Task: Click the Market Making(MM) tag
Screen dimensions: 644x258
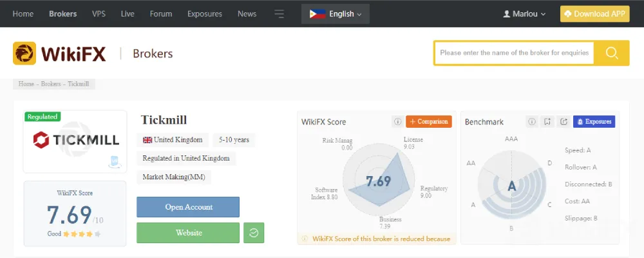Action: (174, 177)
